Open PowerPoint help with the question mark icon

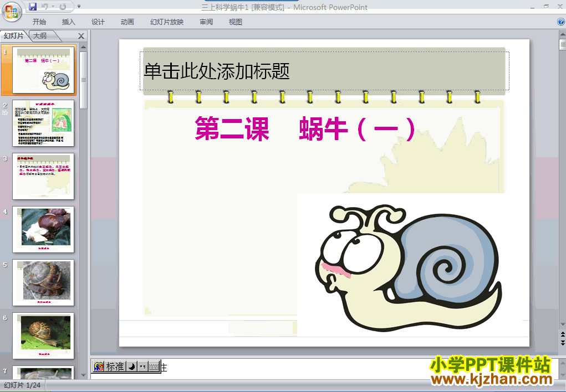tap(562, 22)
